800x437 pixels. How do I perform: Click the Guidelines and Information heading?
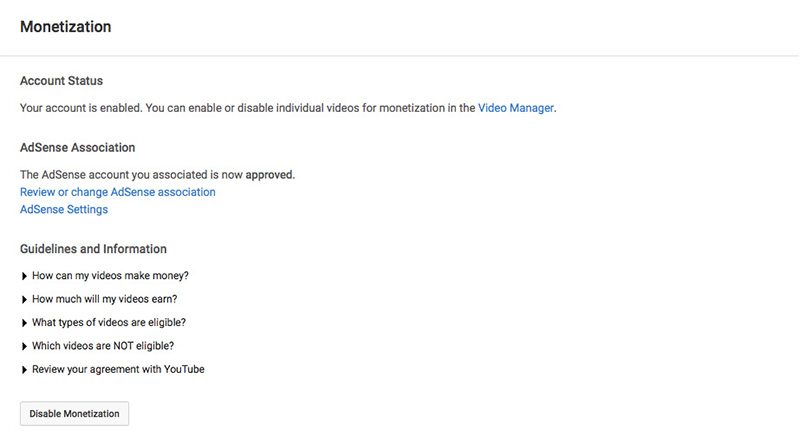[x=93, y=248]
